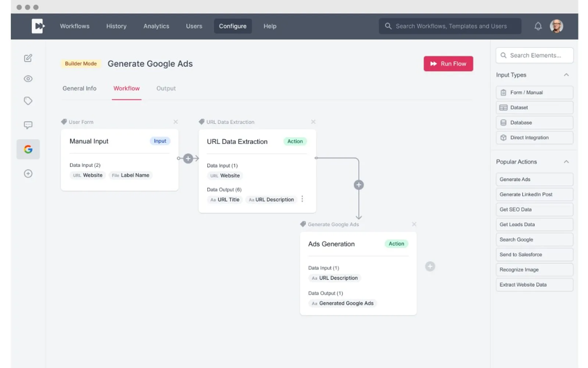The height and width of the screenshot is (368, 588).
Task: Close the URL Data Extraction card
Action: (313, 122)
